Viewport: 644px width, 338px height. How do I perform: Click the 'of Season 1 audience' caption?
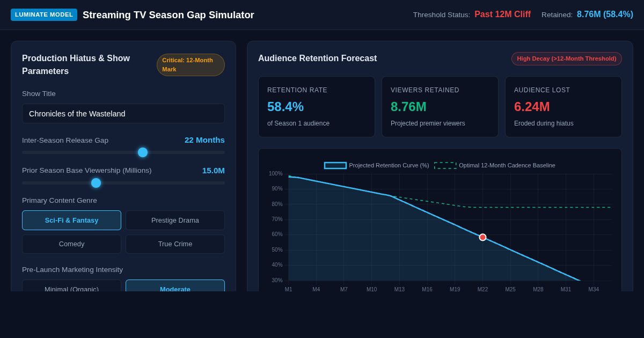tap(298, 123)
